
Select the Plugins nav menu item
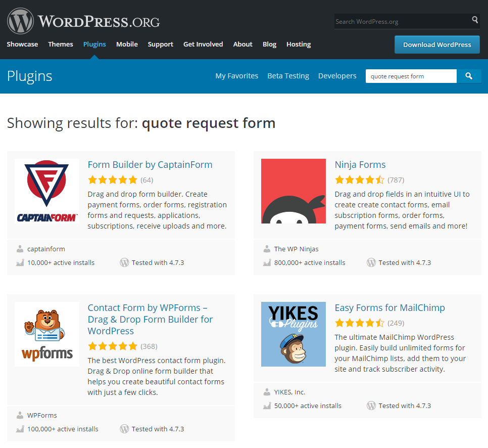pyautogui.click(x=94, y=44)
